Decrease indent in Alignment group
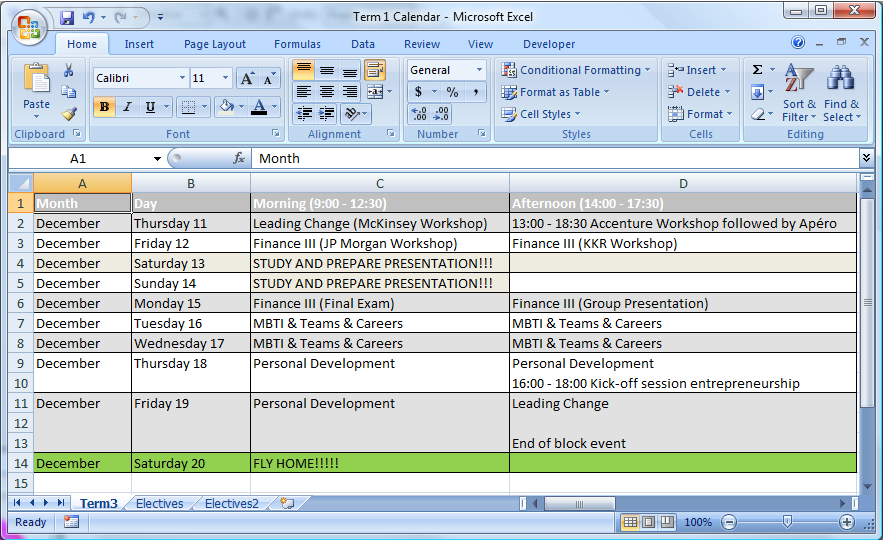Viewport: 883px width, 540px height. [x=305, y=114]
